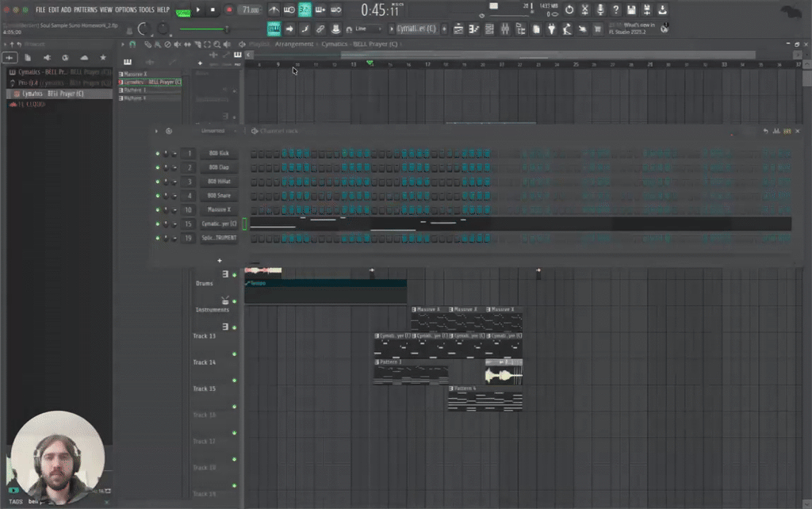Screen dimensions: 812x509
Task: Open the audio editor scissors icon
Action: pos(584,10)
